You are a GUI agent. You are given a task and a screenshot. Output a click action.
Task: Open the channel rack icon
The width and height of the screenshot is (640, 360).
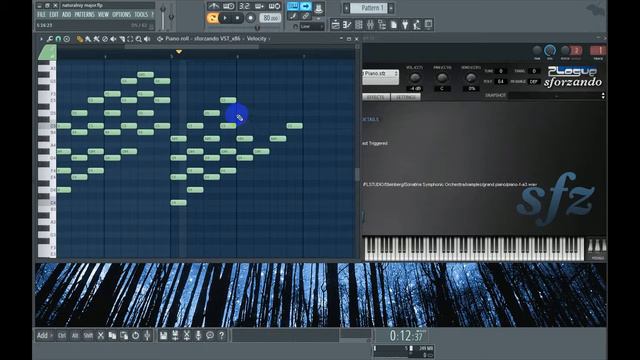pos(358,25)
